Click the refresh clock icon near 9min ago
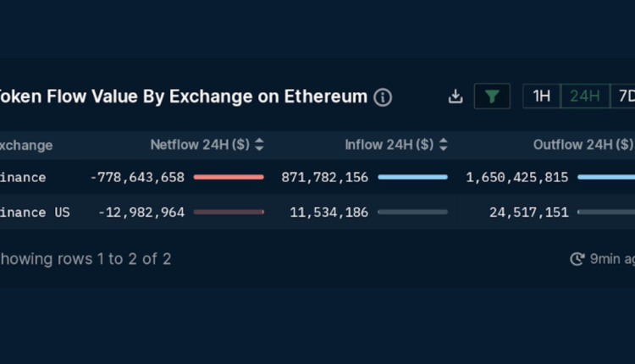The height and width of the screenshot is (364, 635). (577, 259)
